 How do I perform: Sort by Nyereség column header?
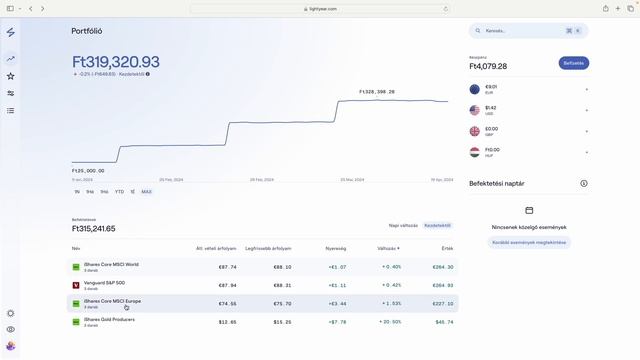pyautogui.click(x=336, y=248)
